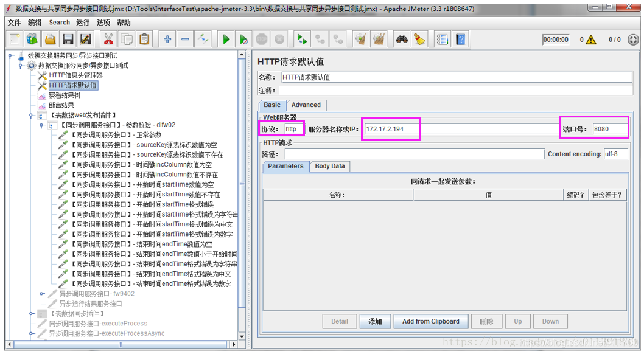Collapse the 参数校验 - dlfw02 node toggle
Image resolution: width=644 pixels, height=354 pixels.
[x=41, y=125]
